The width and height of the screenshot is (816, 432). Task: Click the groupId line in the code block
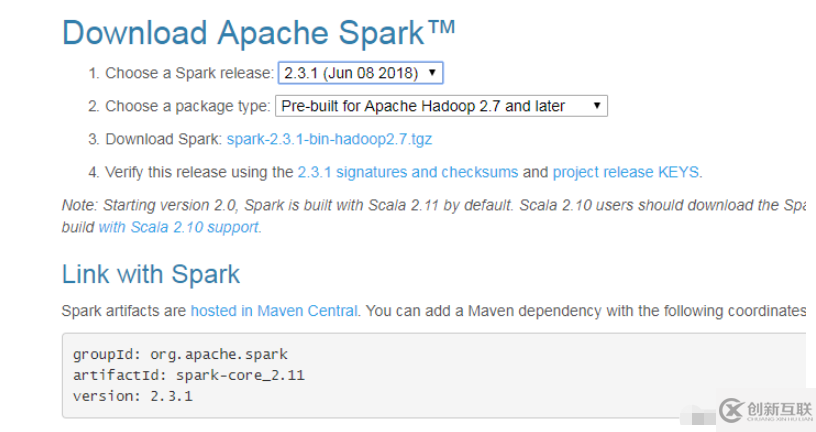pyautogui.click(x=180, y=354)
